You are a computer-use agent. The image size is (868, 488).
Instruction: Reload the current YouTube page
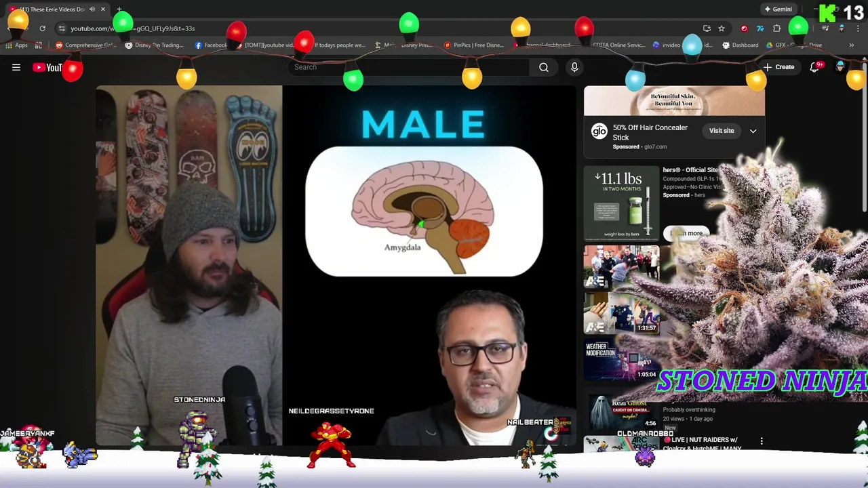click(42, 28)
